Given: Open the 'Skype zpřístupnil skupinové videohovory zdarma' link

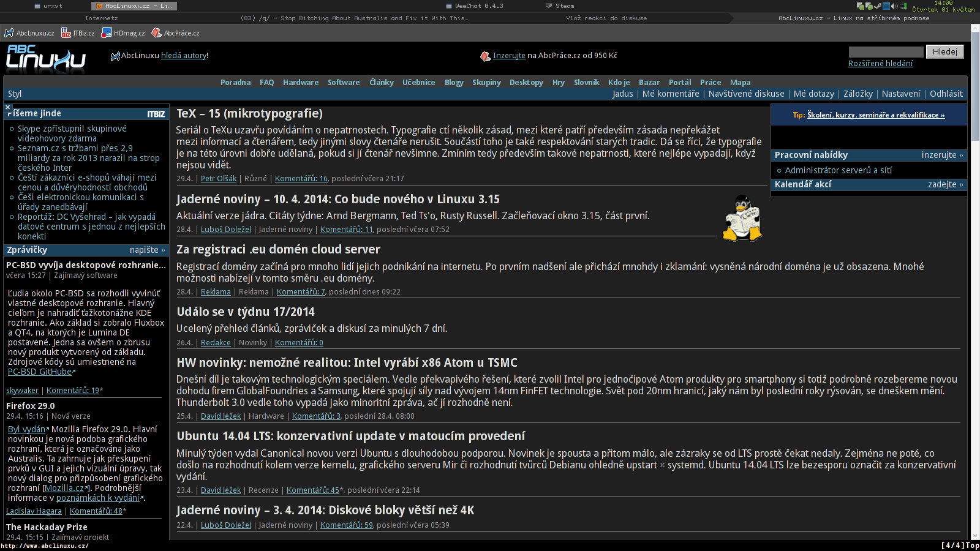Looking at the screenshot, I should tap(72, 133).
